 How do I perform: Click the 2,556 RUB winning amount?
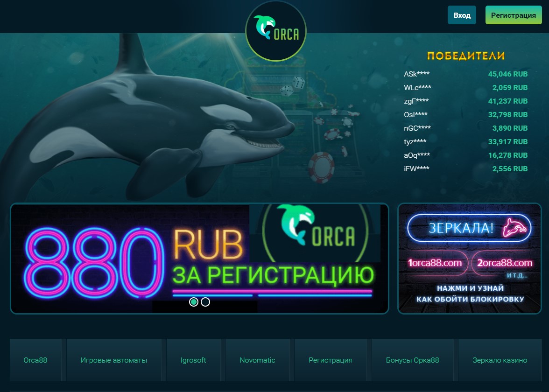coord(510,169)
